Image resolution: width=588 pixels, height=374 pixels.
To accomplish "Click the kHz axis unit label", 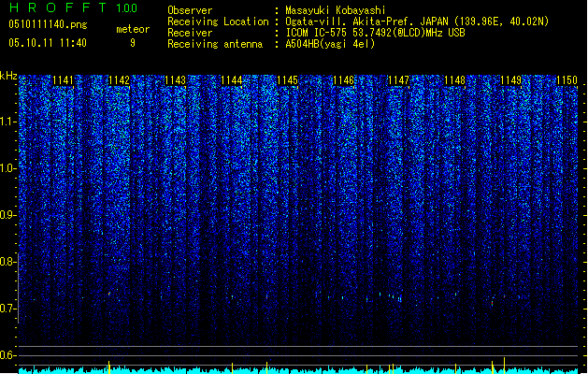I will [8, 76].
